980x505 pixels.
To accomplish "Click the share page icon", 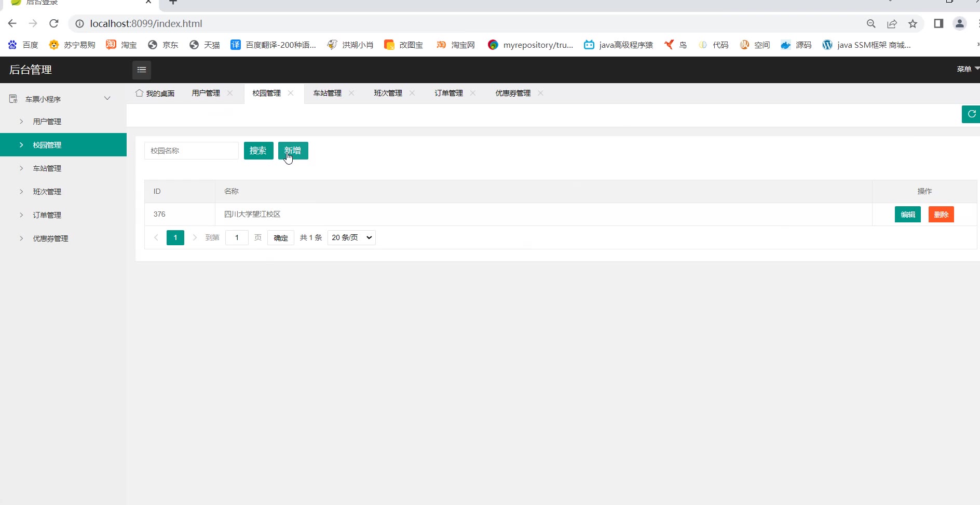I will click(x=892, y=23).
